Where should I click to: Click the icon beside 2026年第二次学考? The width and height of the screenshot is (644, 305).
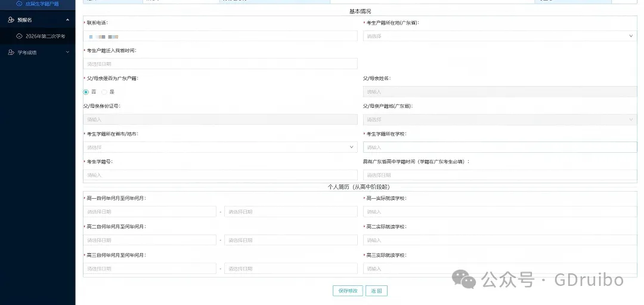[19, 36]
